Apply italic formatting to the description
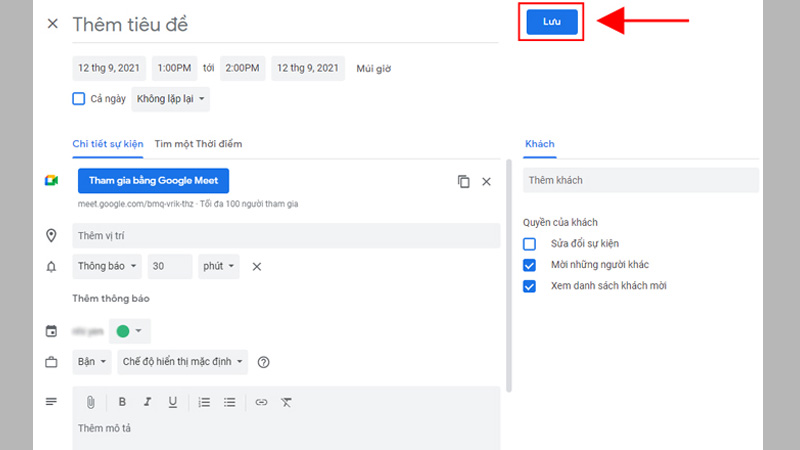 [x=147, y=402]
